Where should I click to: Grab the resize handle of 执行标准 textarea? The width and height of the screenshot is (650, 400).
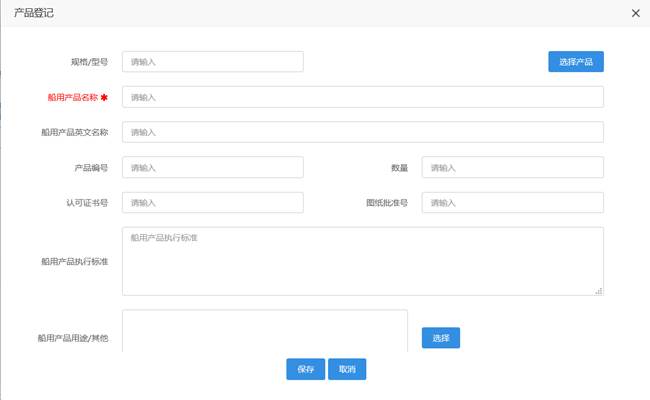(599, 291)
